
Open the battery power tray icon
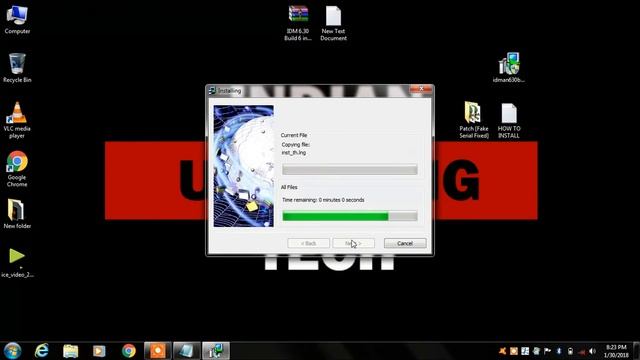click(x=570, y=351)
